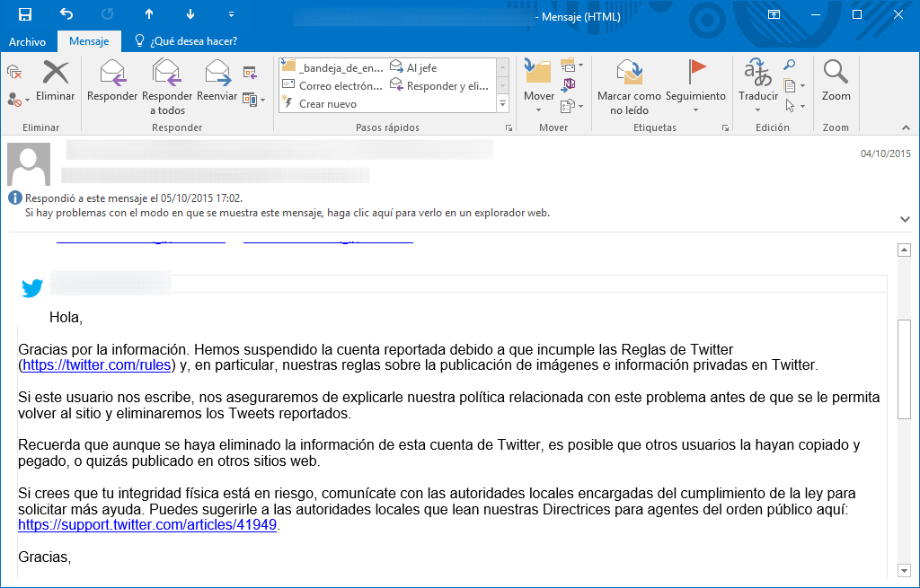The image size is (920, 588).
Task: Open the Traducir dropdown
Action: tap(758, 86)
